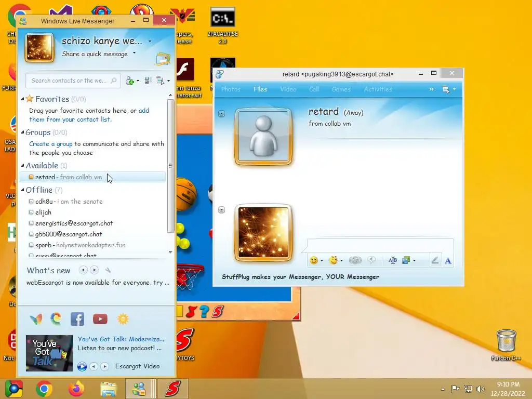Collapse the Available contacts group
The width and height of the screenshot is (532, 399).
pyautogui.click(x=22, y=166)
